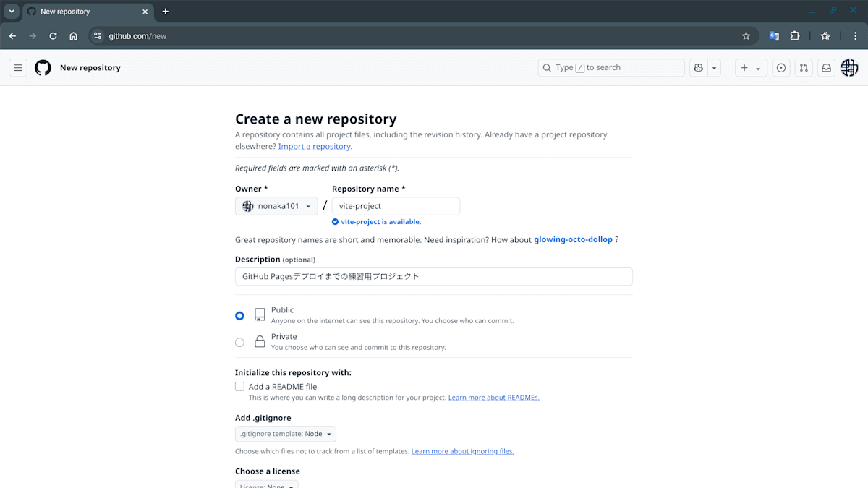Use suggested name glowing-octo-dollop

[573, 240]
